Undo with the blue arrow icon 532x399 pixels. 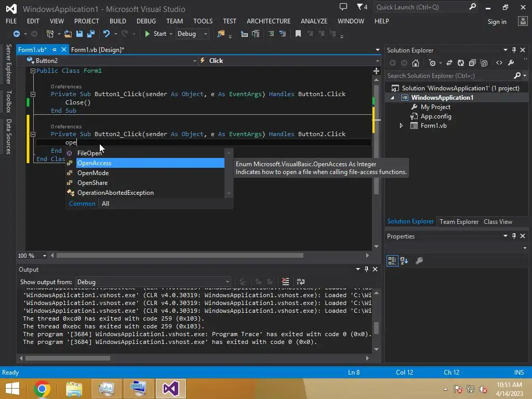[x=107, y=34]
